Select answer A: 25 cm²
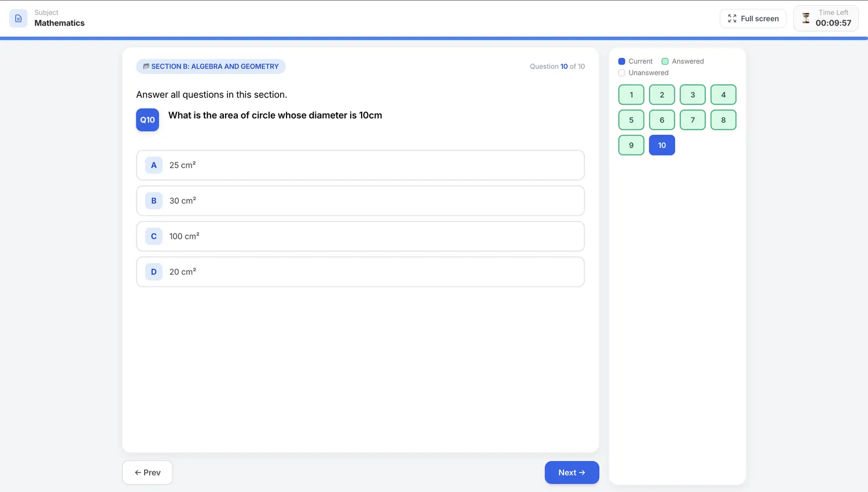This screenshot has width=868, height=492. point(361,165)
